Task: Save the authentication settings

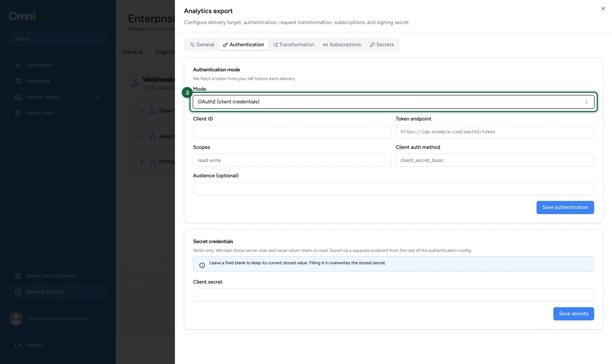Action: [x=565, y=207]
